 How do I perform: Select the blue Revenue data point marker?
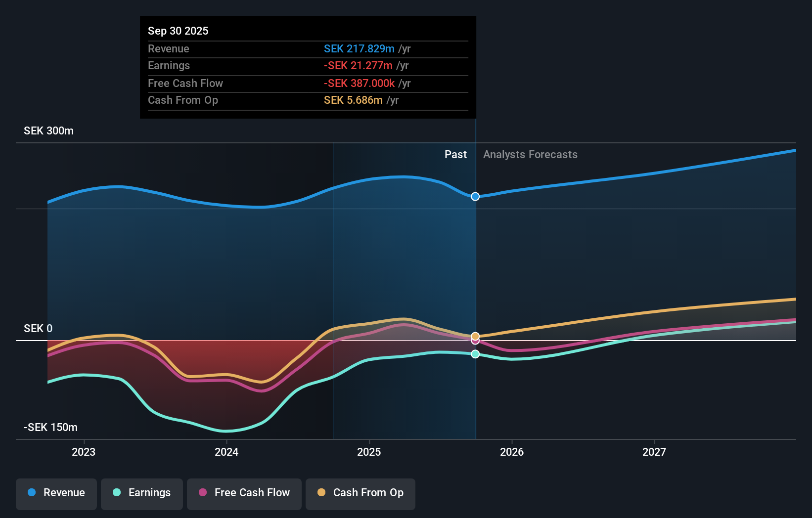[x=475, y=196]
